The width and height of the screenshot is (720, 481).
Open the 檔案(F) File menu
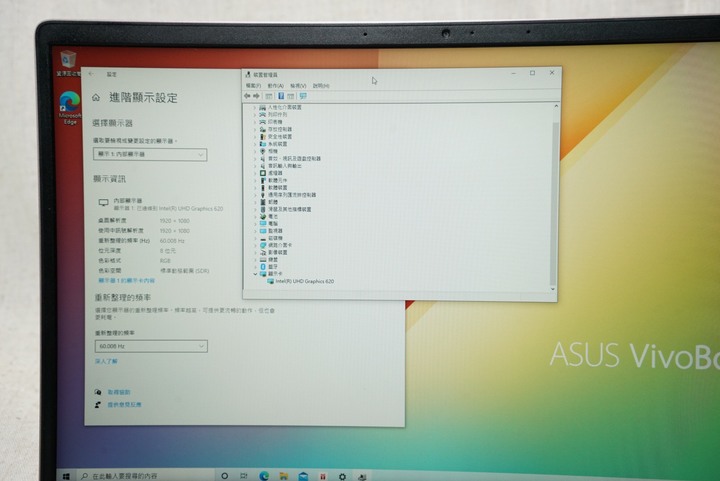point(253,86)
